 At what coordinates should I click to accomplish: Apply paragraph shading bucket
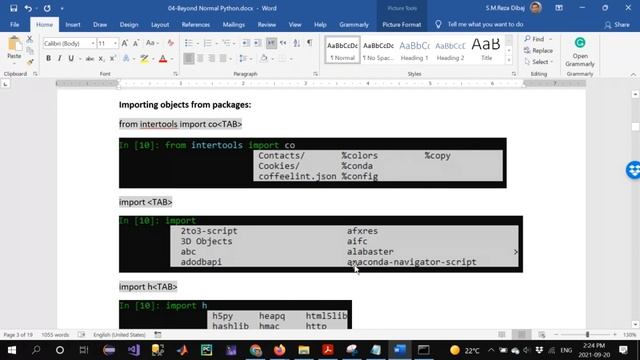tap(264, 59)
